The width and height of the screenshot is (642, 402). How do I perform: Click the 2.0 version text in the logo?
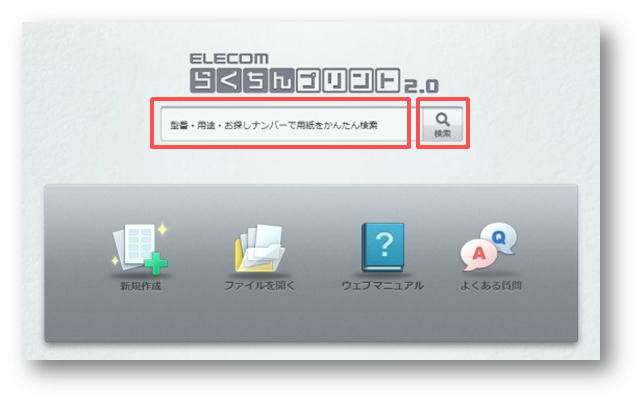point(421,86)
